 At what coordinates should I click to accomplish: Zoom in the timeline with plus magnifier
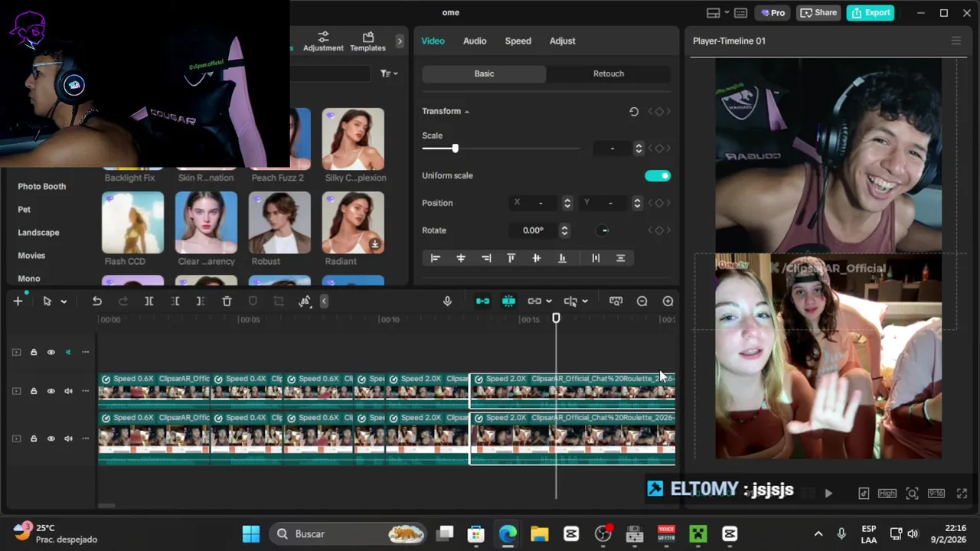coord(668,302)
